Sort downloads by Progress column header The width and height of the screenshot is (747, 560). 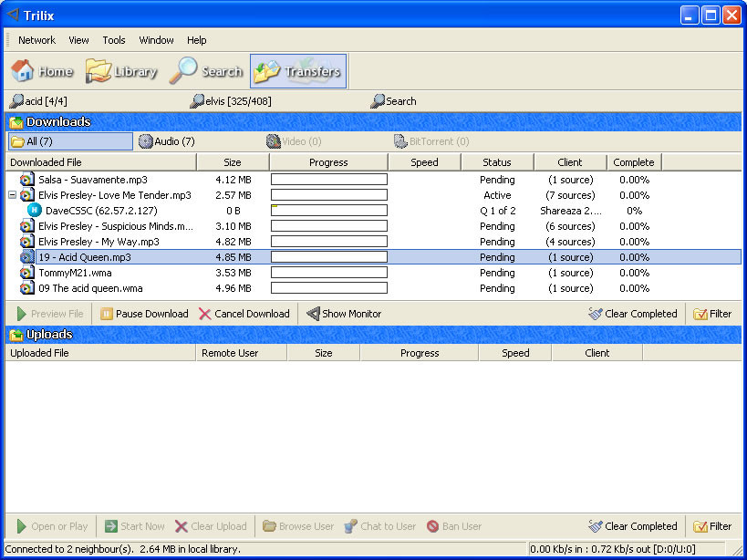[x=328, y=162]
